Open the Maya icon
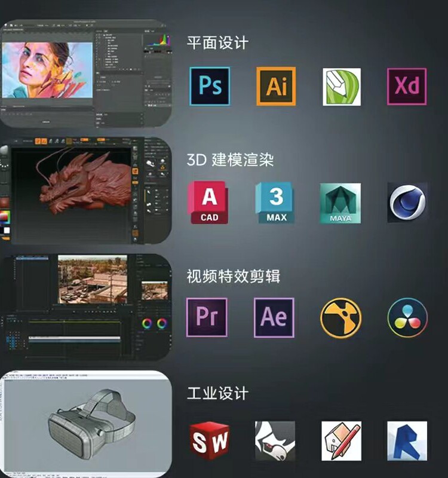Image resolution: width=448 pixels, height=478 pixels. (x=340, y=203)
